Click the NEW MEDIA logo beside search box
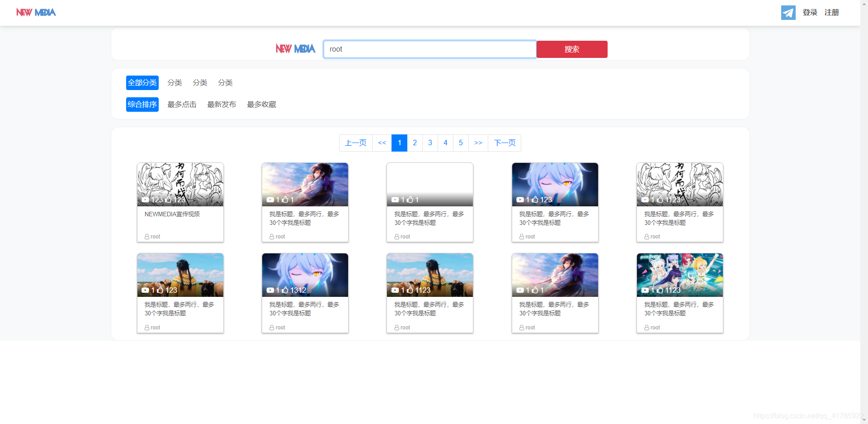 (296, 49)
